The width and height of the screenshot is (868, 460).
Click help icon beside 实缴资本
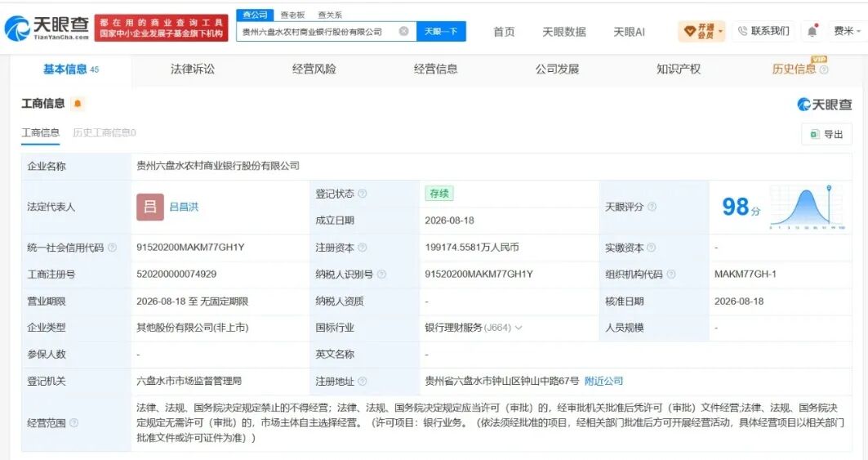point(652,248)
